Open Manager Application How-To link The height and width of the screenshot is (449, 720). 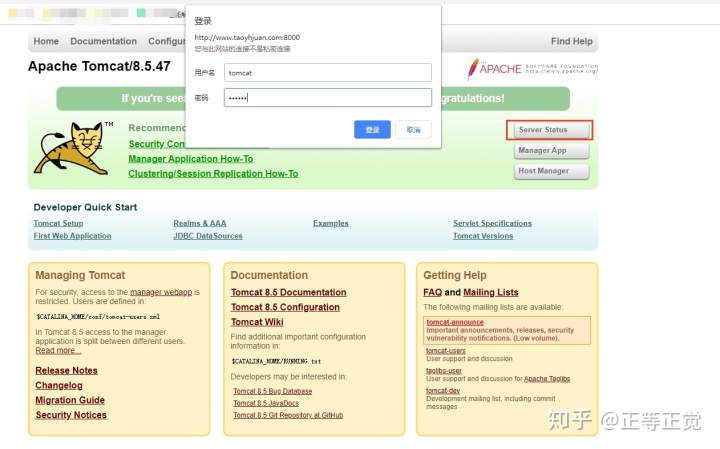point(191,159)
